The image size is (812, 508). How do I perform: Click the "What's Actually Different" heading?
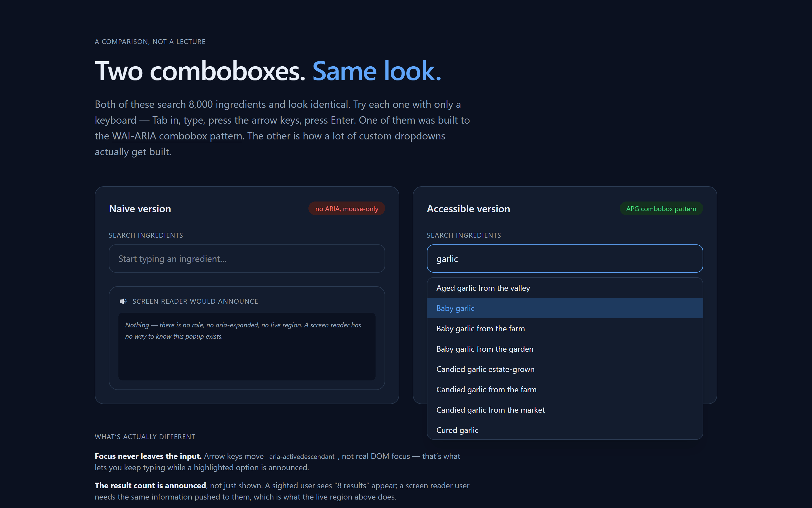(145, 437)
